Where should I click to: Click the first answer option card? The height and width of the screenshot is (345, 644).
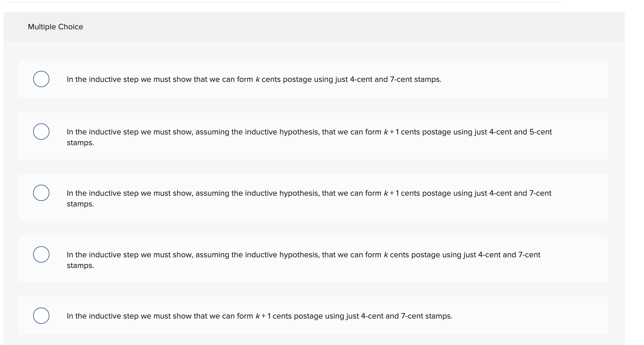[x=314, y=79]
